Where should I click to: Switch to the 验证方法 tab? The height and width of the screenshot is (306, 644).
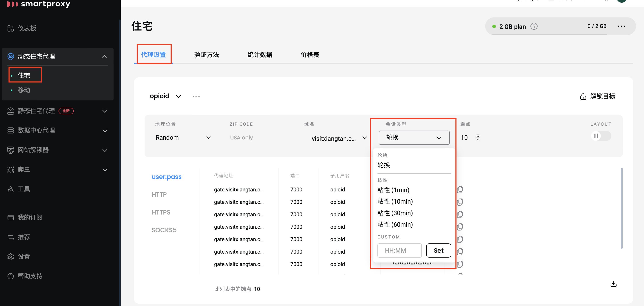[x=206, y=55]
